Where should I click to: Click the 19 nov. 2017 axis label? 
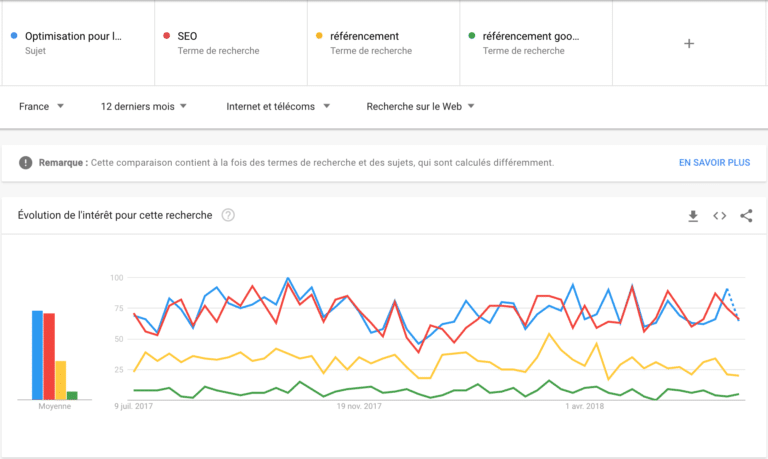359,406
